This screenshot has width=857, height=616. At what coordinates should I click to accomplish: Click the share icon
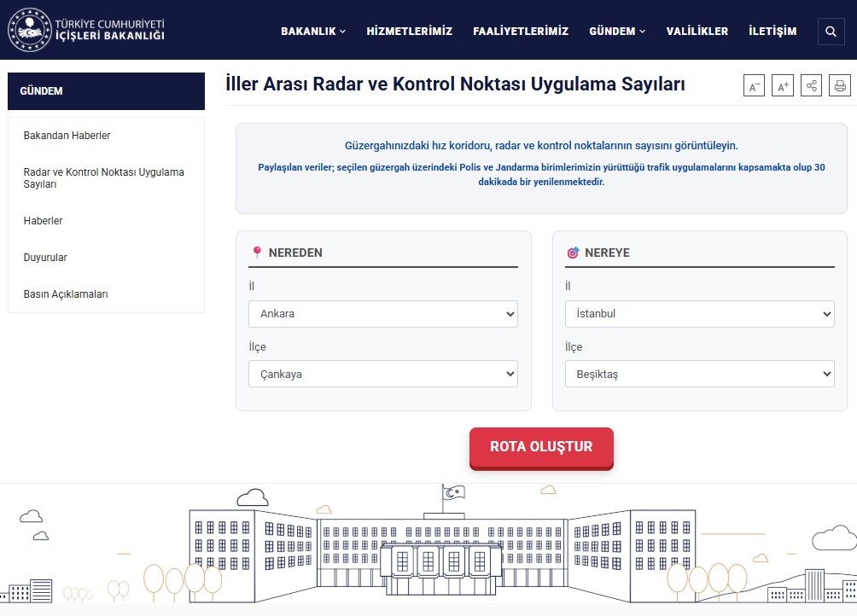coord(811,86)
